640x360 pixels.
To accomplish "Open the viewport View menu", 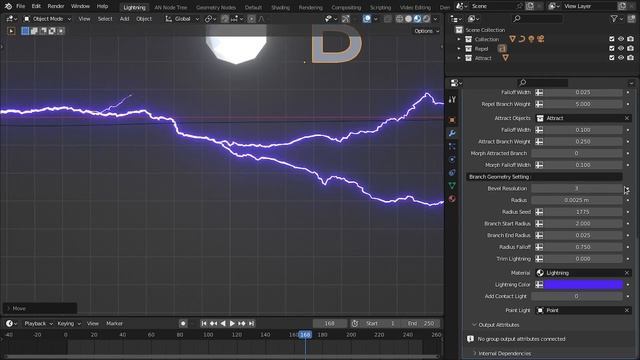I will pyautogui.click(x=84, y=19).
